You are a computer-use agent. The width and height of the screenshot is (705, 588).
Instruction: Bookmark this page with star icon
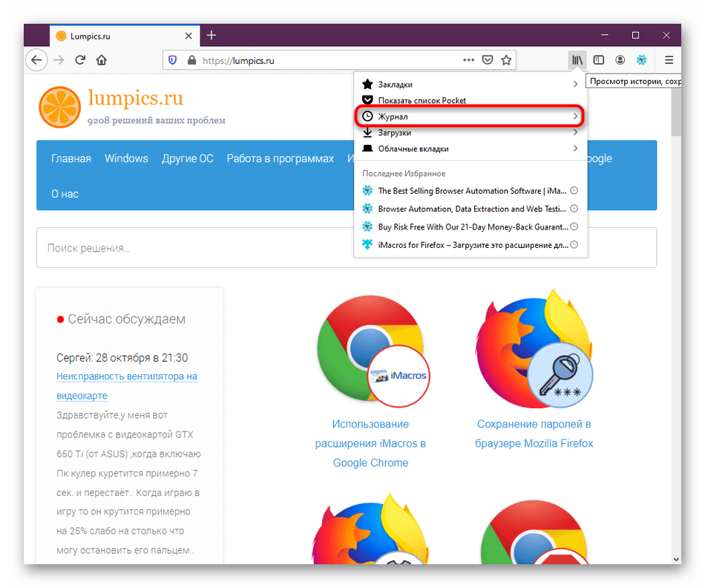[x=506, y=60]
